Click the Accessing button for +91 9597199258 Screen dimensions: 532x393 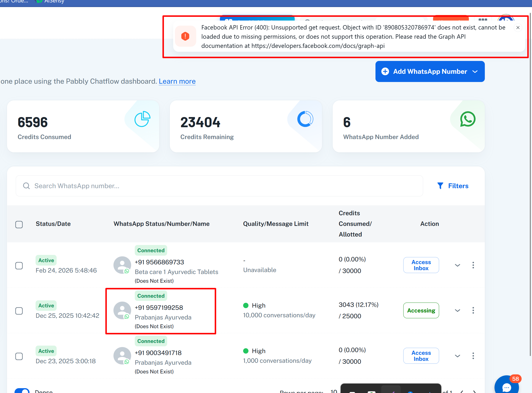pos(421,310)
